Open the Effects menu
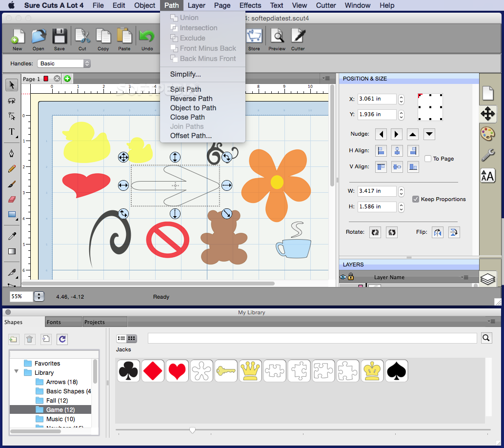 pyautogui.click(x=250, y=5)
